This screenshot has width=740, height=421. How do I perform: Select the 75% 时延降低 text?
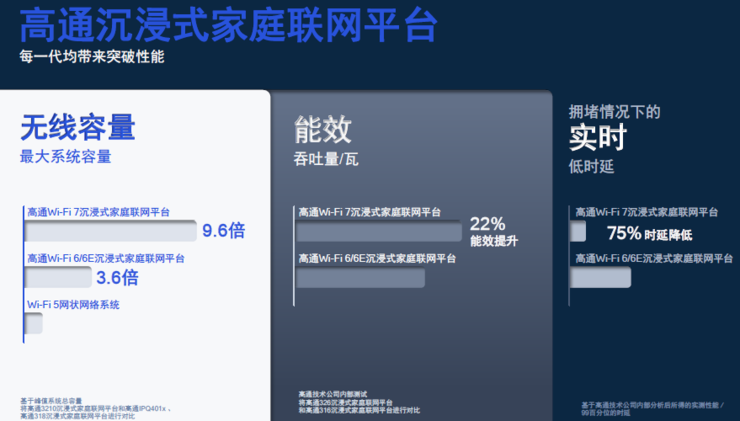(649, 234)
